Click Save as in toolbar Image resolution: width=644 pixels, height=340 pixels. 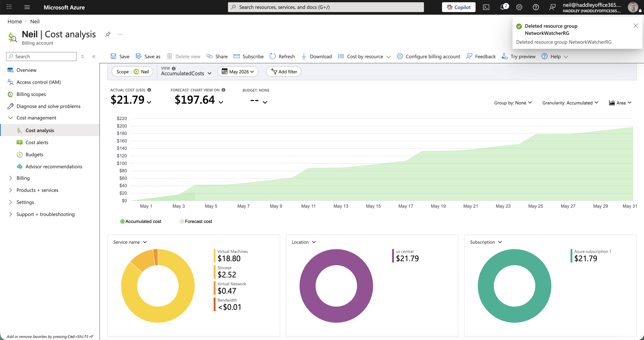pos(148,57)
